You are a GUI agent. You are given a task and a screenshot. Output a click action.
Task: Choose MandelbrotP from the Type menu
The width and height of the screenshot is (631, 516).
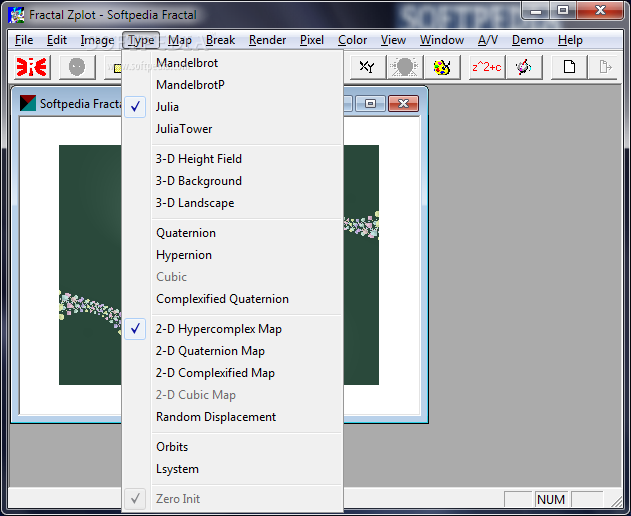(233, 85)
